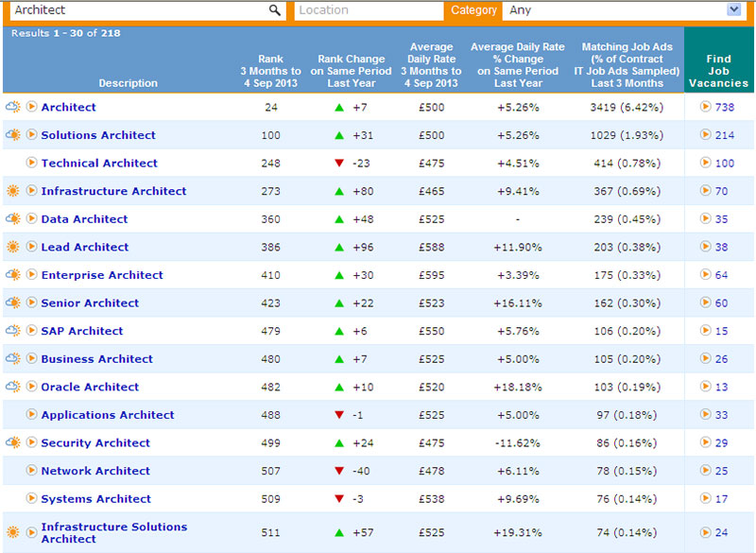Image resolution: width=756 pixels, height=553 pixels.
Task: Click the green up arrow beside +80
Action: coord(339,191)
